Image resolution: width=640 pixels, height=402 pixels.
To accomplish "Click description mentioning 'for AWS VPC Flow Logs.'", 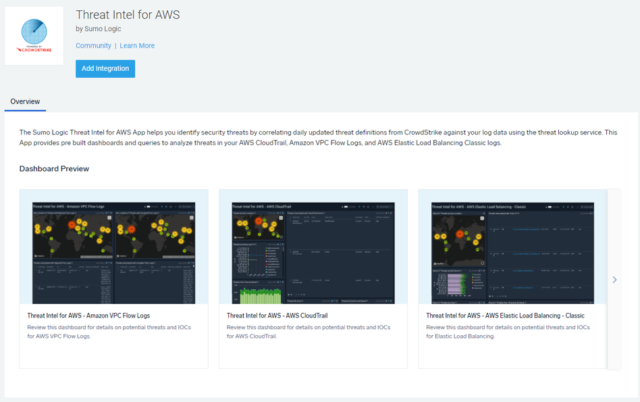I will [109, 332].
